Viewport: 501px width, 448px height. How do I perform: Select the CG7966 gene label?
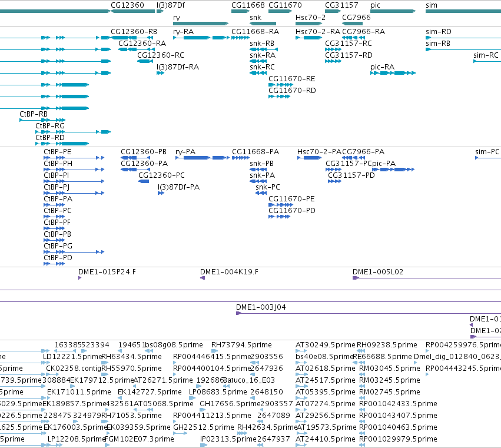coord(356,18)
